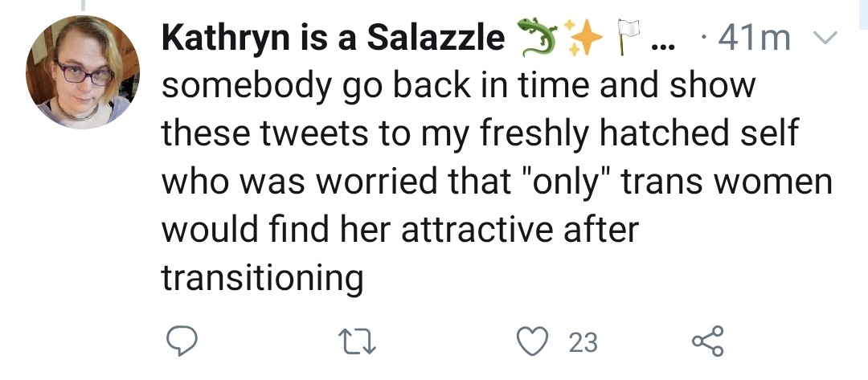Like the tweet with the heart icon
Image resolution: width=868 pixels, height=380 pixels.
[x=533, y=341]
